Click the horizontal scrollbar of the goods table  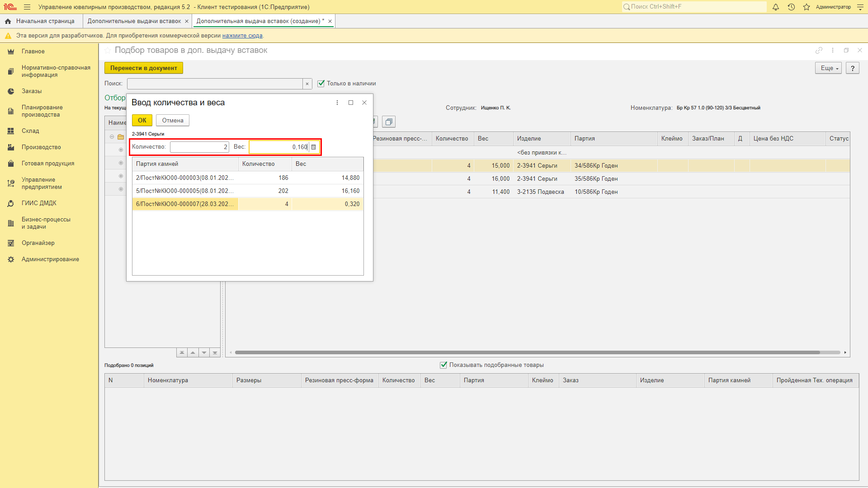(x=527, y=352)
